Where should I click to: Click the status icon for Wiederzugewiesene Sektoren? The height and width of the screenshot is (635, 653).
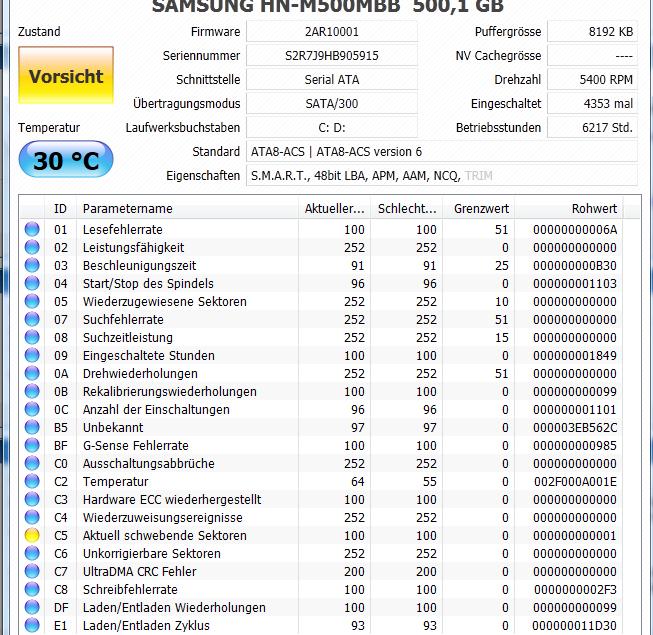pos(32,301)
